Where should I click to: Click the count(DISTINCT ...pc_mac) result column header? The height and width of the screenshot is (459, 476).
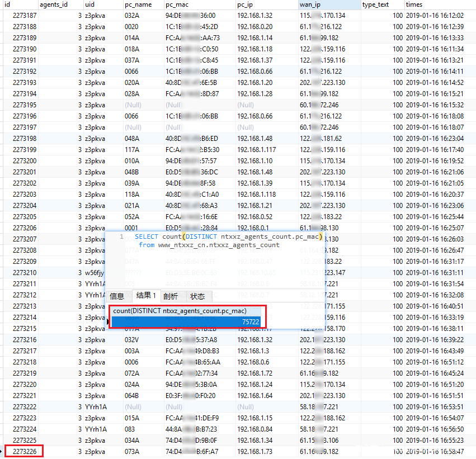(179, 311)
